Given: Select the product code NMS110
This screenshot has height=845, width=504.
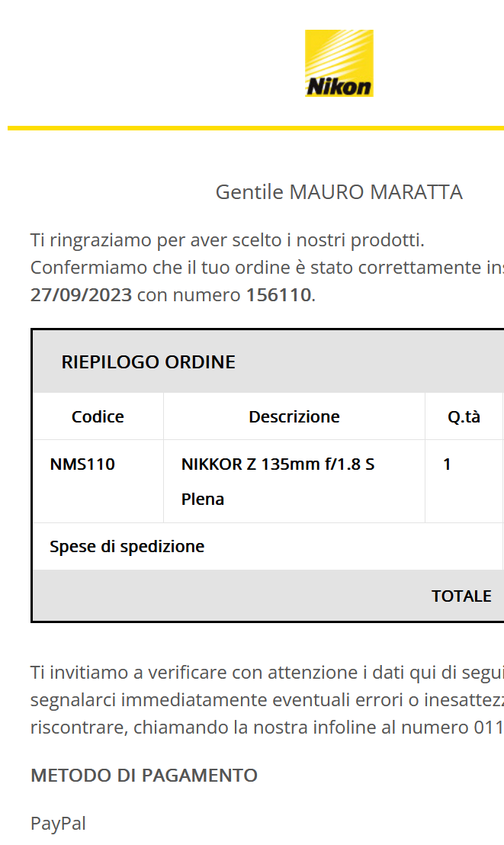Looking at the screenshot, I should [x=82, y=464].
